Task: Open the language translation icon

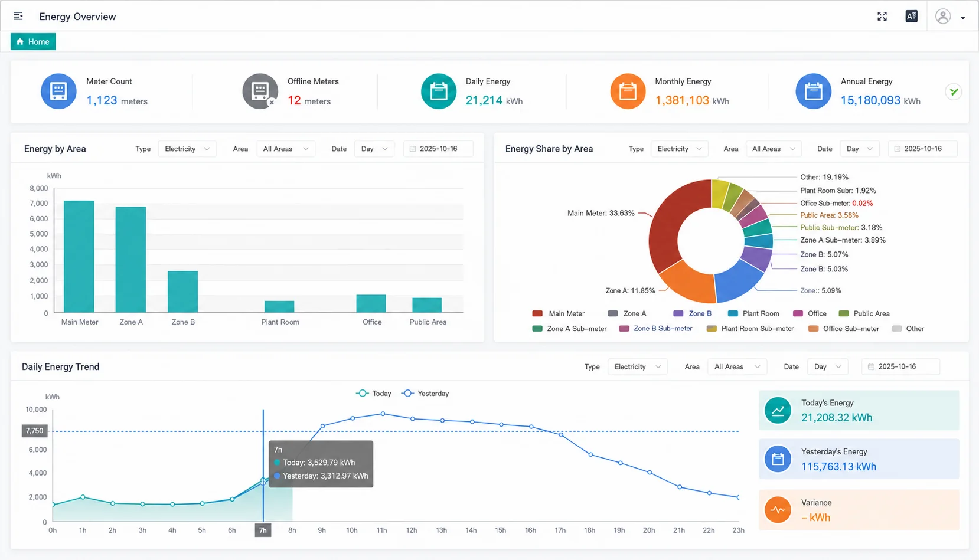Action: (912, 16)
